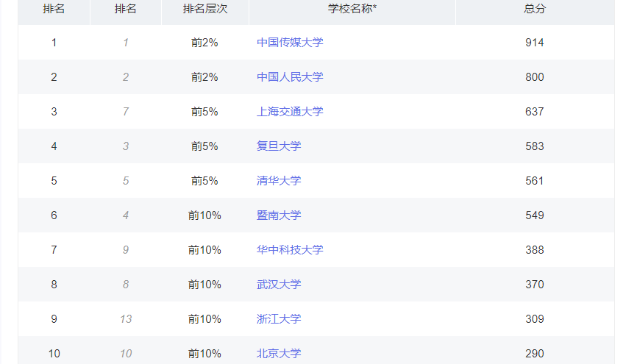Select the total score 583

coord(535,146)
